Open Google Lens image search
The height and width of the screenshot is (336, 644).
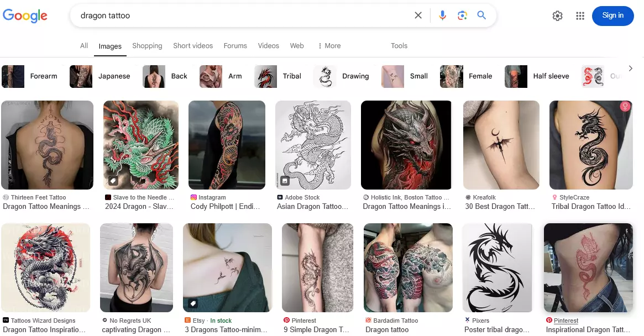[462, 15]
